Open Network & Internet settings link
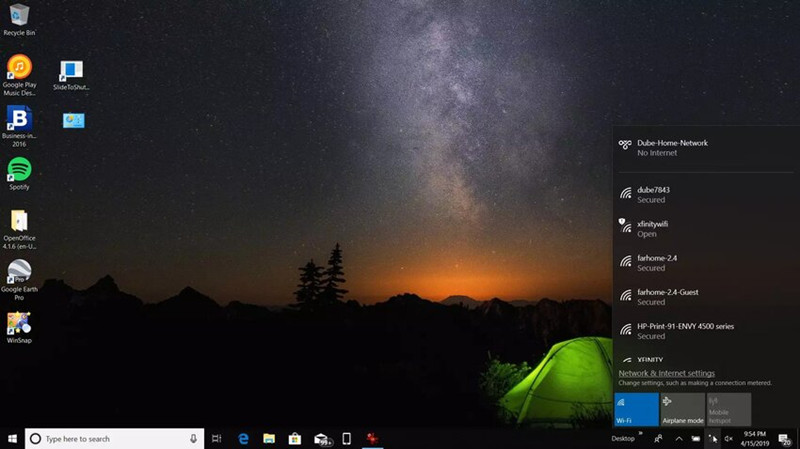 666,373
